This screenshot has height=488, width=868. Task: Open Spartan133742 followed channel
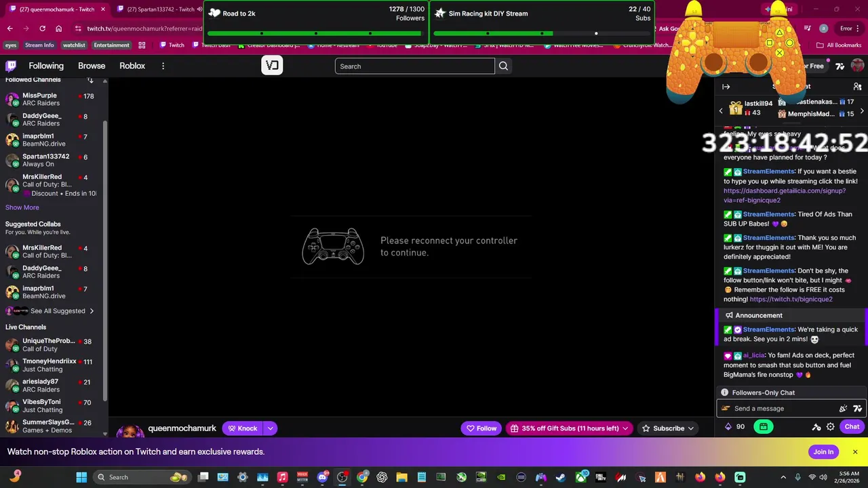[x=50, y=160]
